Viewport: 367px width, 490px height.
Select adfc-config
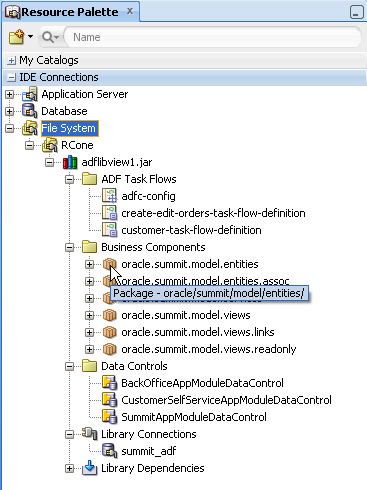(x=148, y=196)
